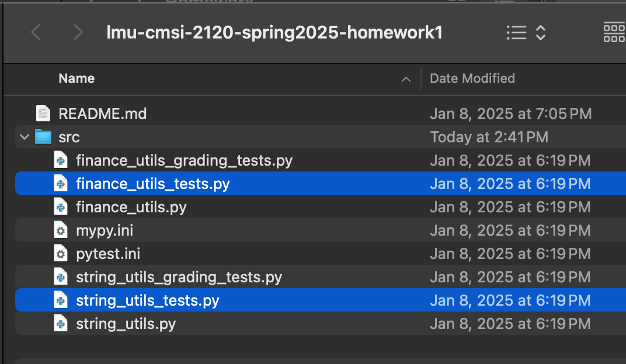Screen dimensions: 626x364
Task: Go back with the left chevron arrow
Action: (36, 32)
